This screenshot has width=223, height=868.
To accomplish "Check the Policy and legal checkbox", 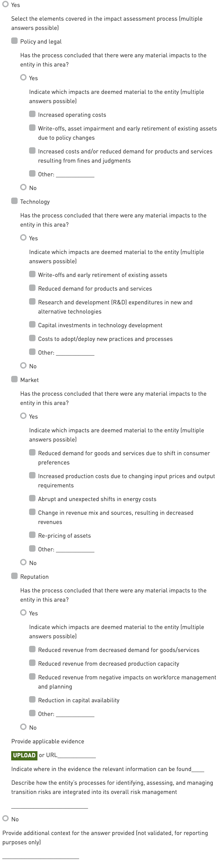I will pyautogui.click(x=15, y=41).
